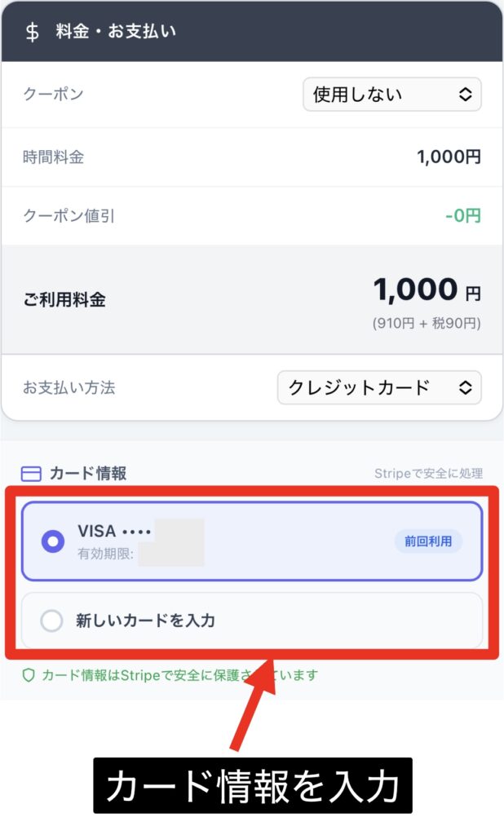Click the dollar sign icon in header
504x835 pixels.
click(33, 32)
